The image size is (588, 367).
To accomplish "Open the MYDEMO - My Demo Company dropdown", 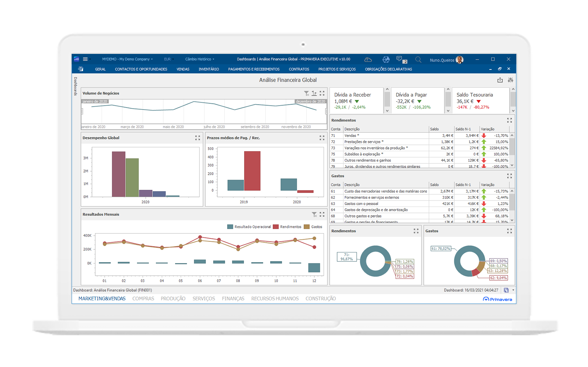I will (x=127, y=59).
